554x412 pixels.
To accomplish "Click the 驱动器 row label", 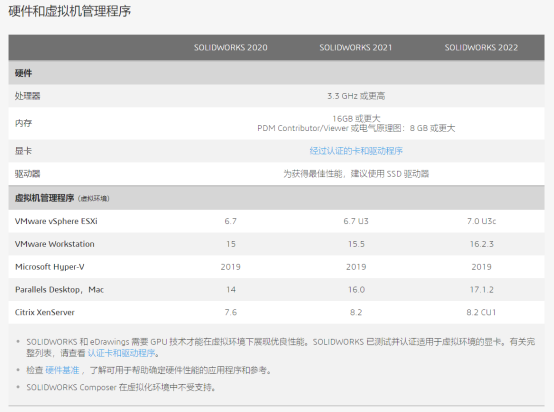I will 28,174.
